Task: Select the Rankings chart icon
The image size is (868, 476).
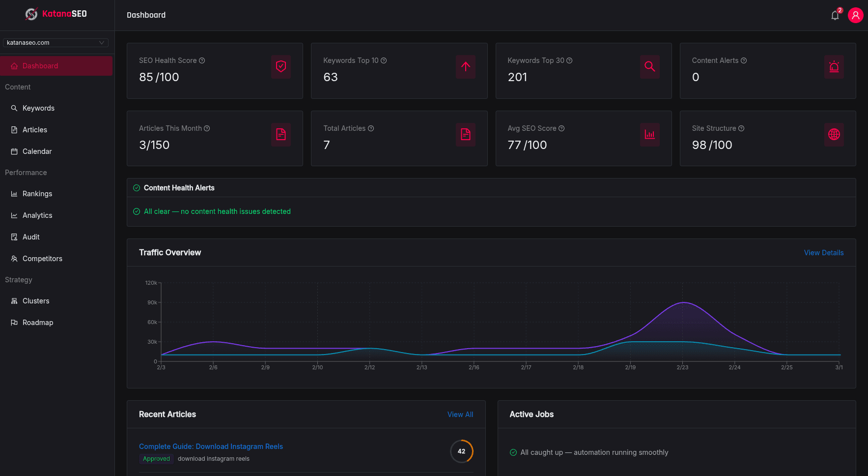Action: tap(14, 193)
